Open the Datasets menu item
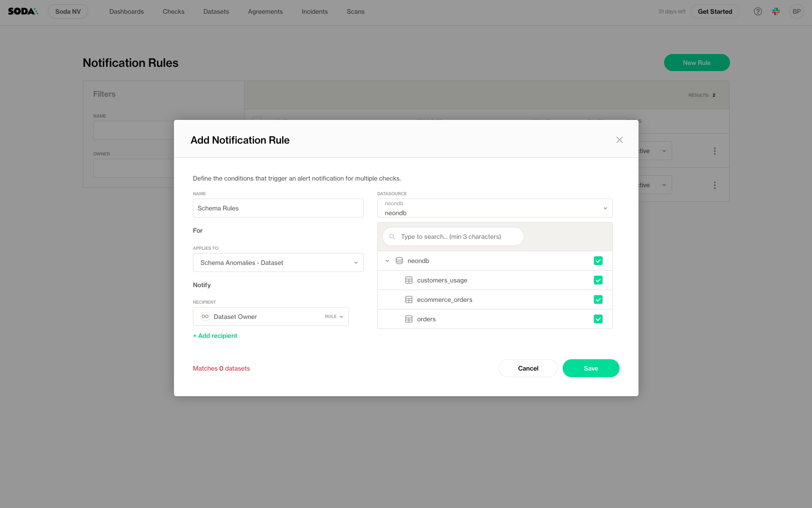 [216, 11]
